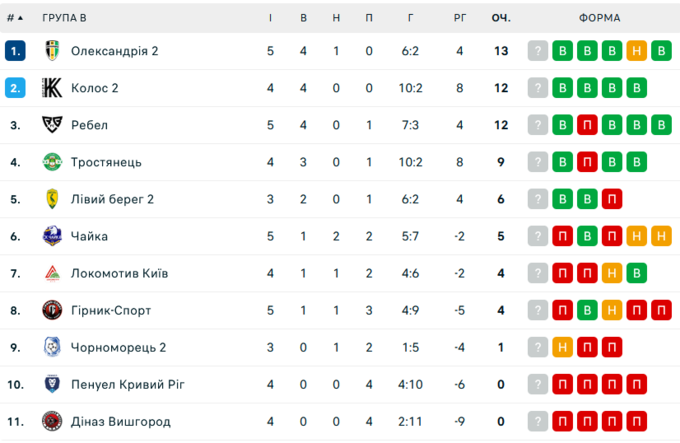Click the Чайка club crest
The width and height of the screenshot is (680, 443).
(52, 237)
